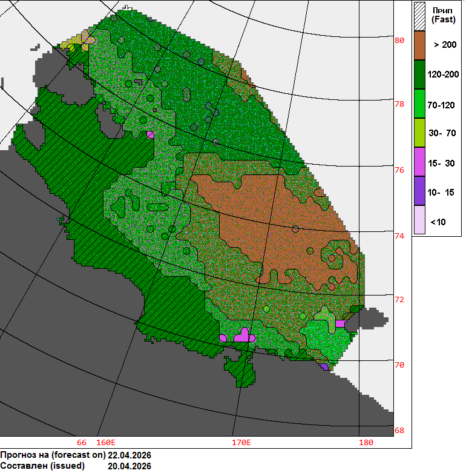Click the 180 longitude label
Screen dimensions: 469x476
(366, 443)
